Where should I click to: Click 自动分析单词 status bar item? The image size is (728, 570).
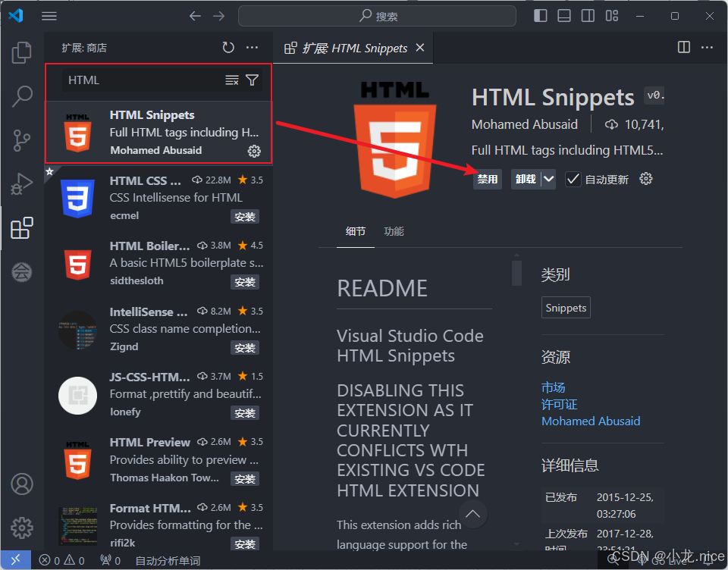pyautogui.click(x=168, y=561)
